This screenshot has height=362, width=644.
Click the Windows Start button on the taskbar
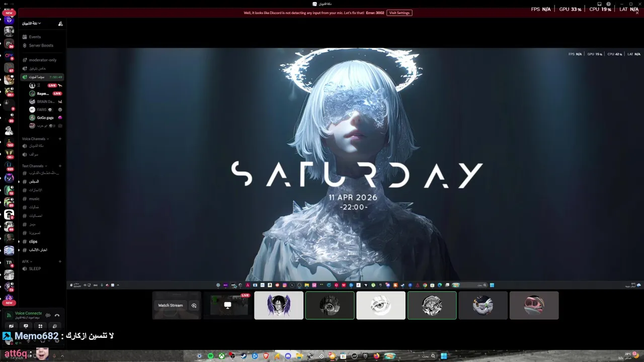pos(444,356)
